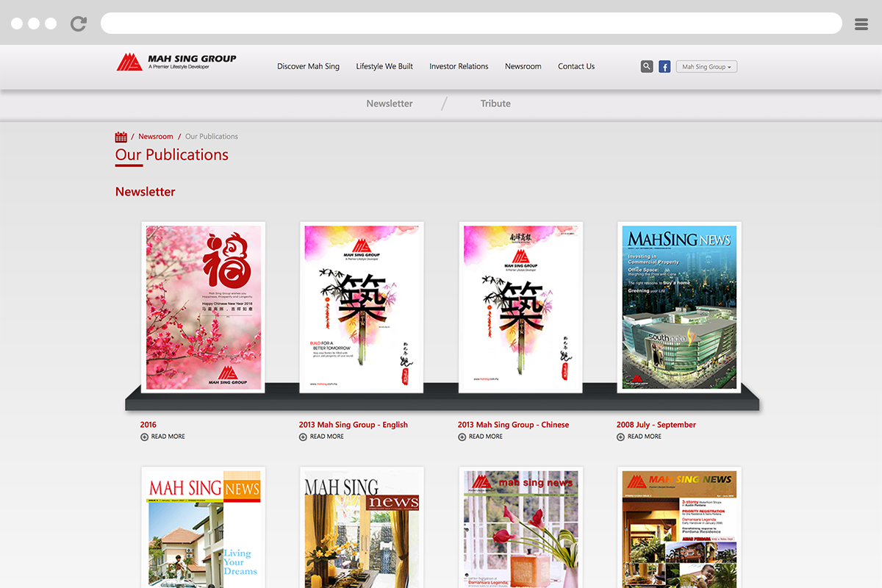Screen dimensions: 882x588
Task: Open the browser hamburger menu
Action: click(861, 24)
